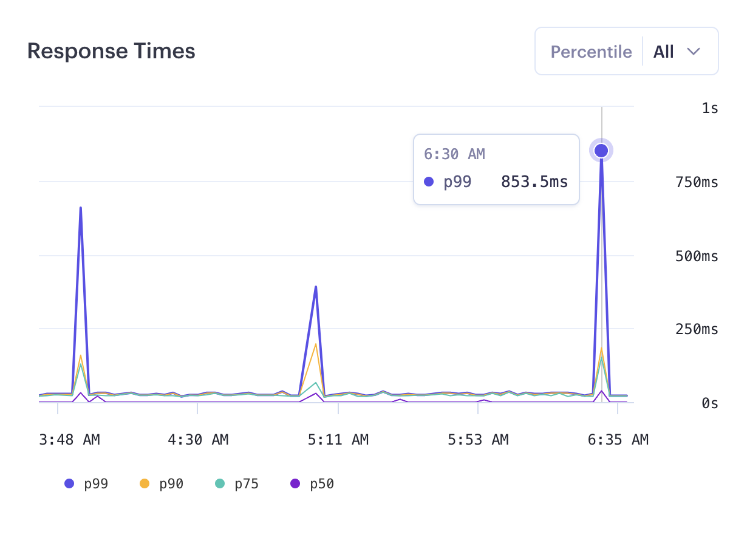The height and width of the screenshot is (560, 747).
Task: Click the p90 legend color dot
Action: click(146, 483)
